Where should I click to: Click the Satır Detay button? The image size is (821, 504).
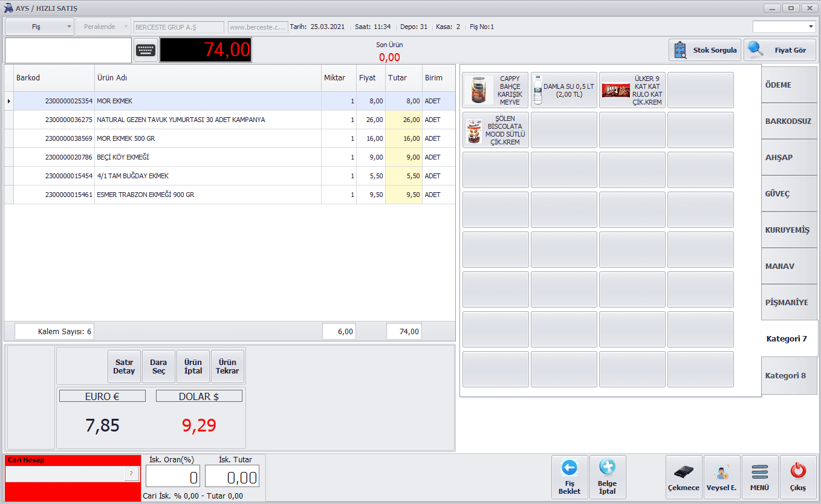[x=124, y=367]
